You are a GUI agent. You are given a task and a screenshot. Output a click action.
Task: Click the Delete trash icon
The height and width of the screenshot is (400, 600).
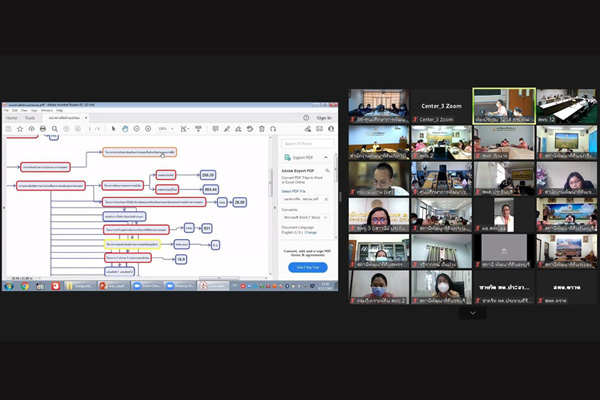262,129
